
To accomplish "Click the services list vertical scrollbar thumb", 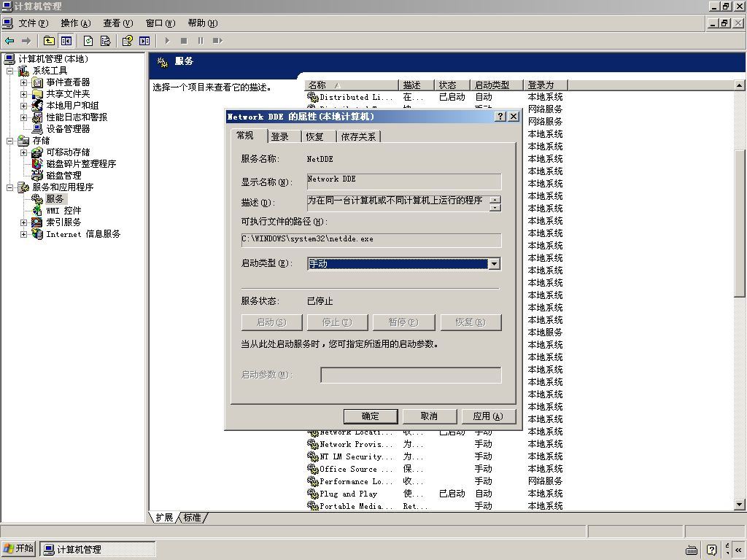I will pos(740,223).
